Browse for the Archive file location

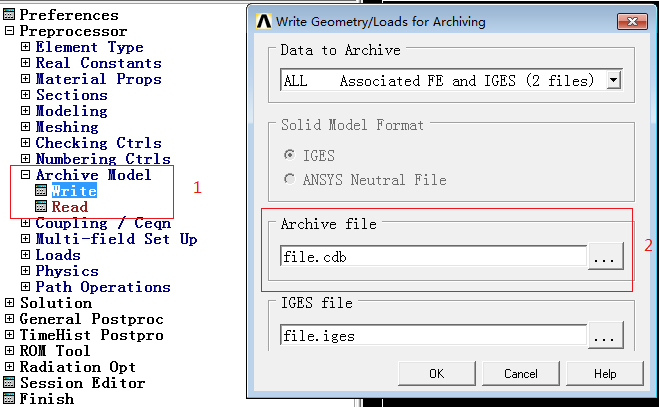click(606, 256)
